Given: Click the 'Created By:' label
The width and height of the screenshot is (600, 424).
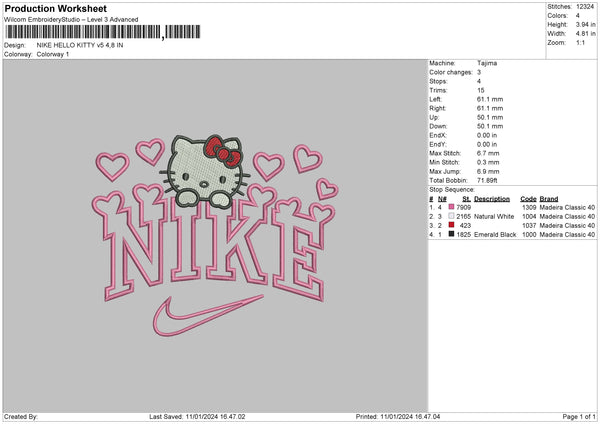Looking at the screenshot, I should pyautogui.click(x=21, y=417).
